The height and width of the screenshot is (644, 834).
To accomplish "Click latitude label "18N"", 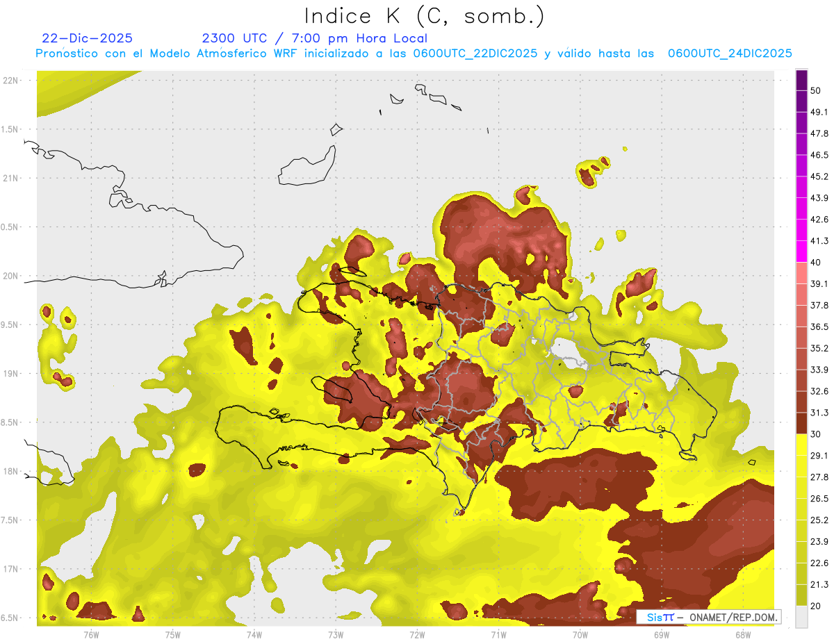I will coord(10,472).
